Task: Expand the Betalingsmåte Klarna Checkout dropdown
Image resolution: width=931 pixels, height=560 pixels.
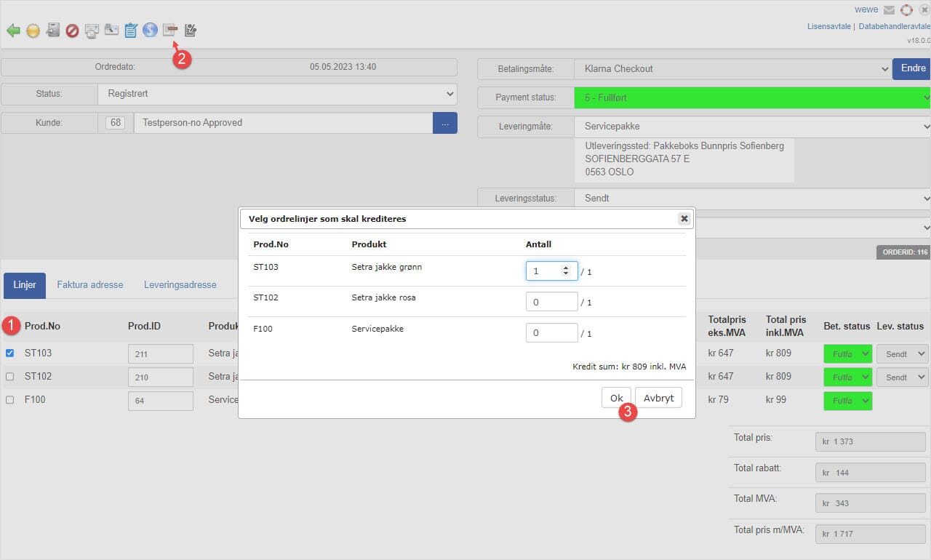Action: 731,69
